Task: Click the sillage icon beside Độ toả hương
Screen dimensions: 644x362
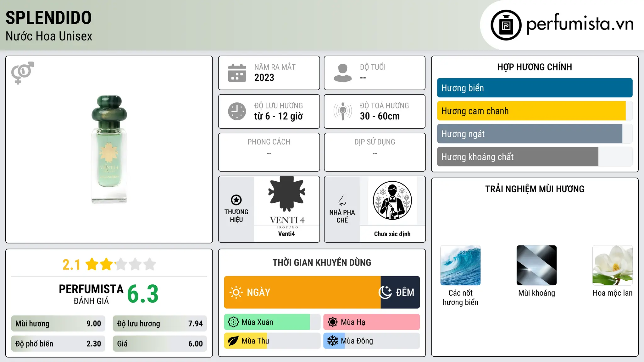Action: 343,111
